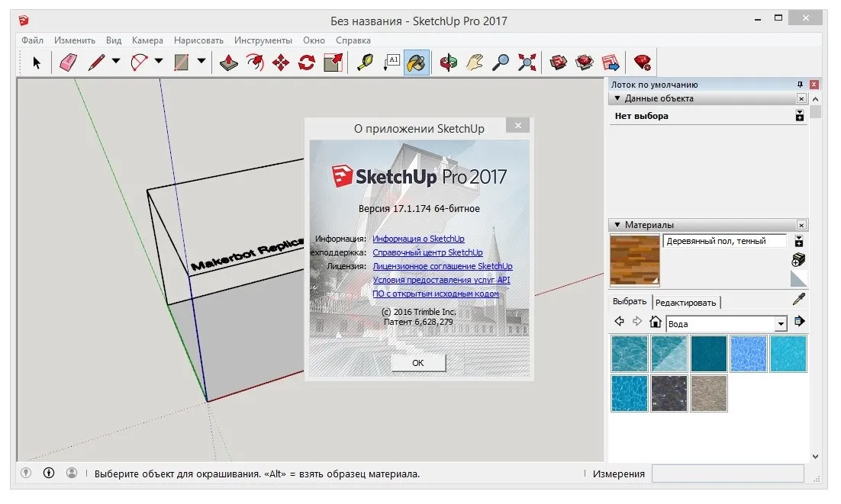
Task: Open the Камера menu
Action: click(147, 40)
